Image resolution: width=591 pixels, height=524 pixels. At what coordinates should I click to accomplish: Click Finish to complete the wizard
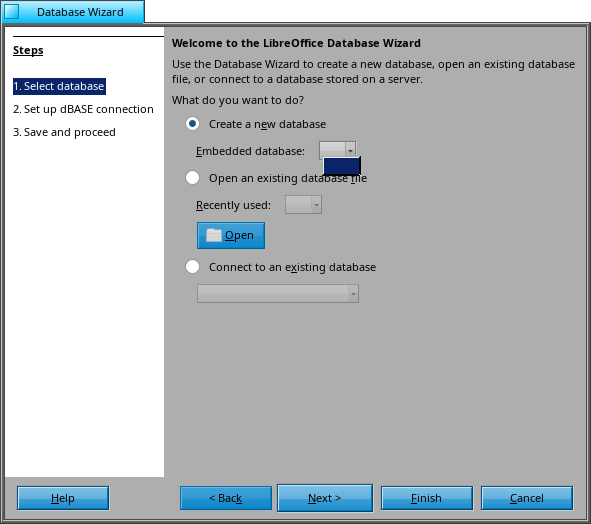pyautogui.click(x=427, y=498)
